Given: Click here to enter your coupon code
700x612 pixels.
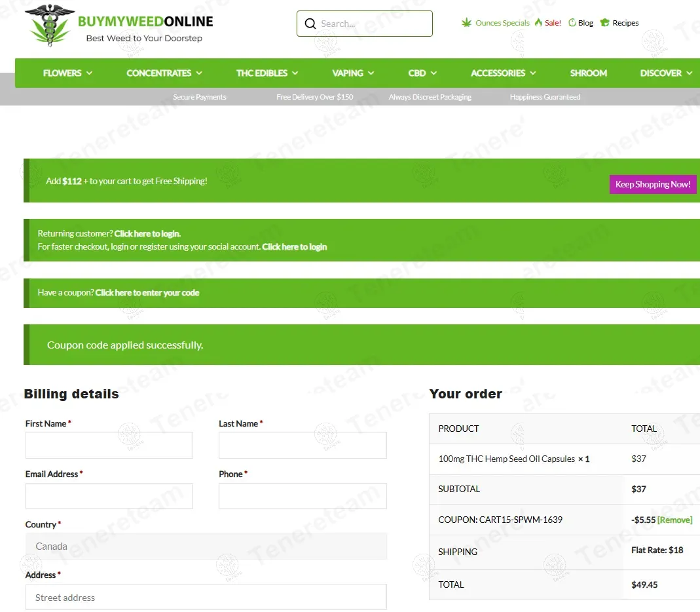Looking at the screenshot, I should [147, 293].
